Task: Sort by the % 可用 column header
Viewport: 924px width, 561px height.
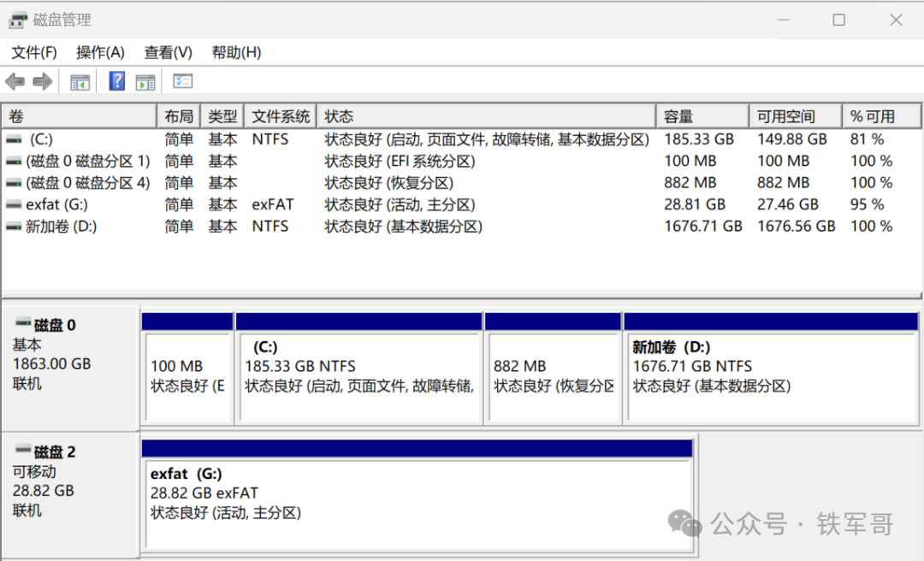Action: [x=881, y=116]
